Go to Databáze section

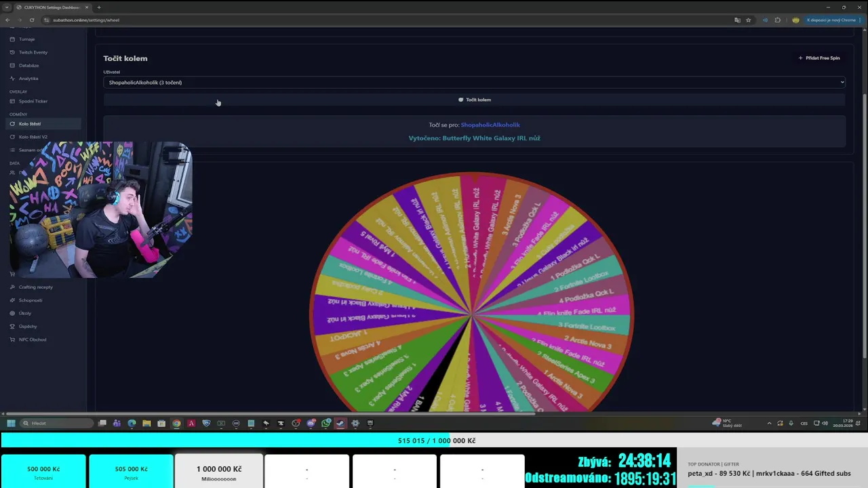pos(28,66)
